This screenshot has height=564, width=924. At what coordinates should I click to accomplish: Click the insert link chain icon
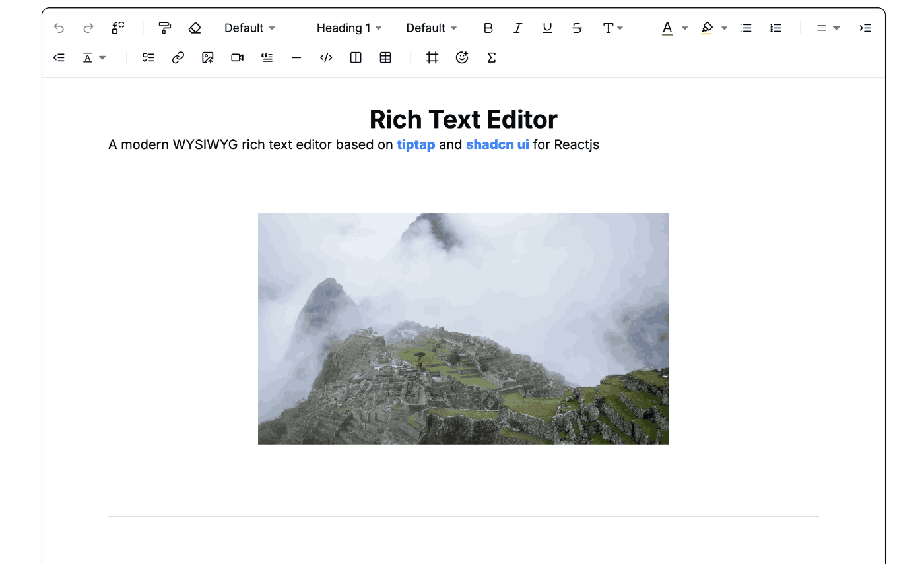178,58
